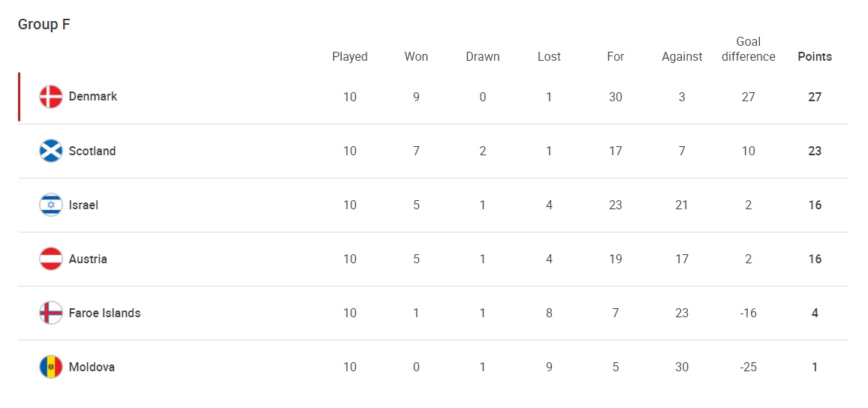Click the Goal difference column header
Screen dimensions: 868x408
749,49
